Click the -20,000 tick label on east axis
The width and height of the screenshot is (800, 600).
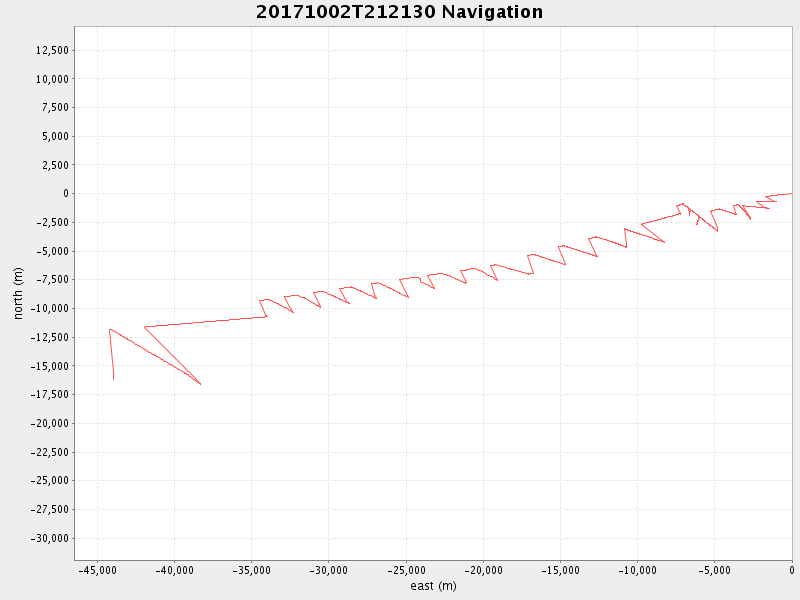(x=483, y=571)
